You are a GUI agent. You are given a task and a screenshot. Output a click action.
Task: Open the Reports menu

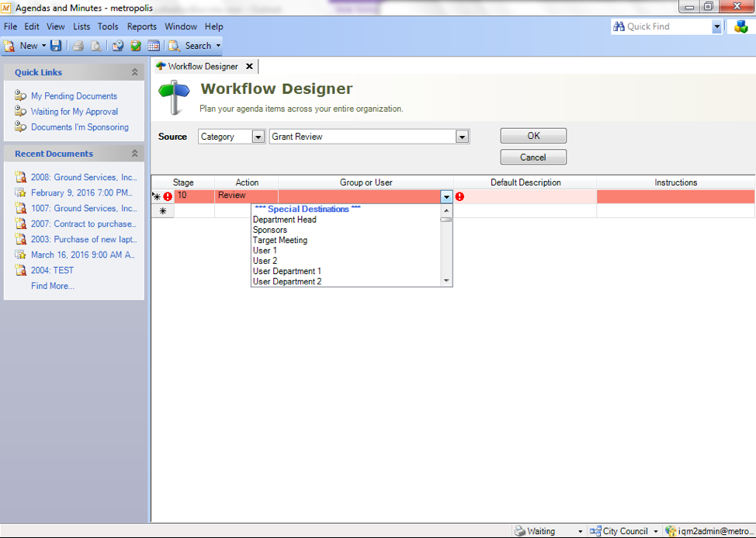pyautogui.click(x=142, y=26)
